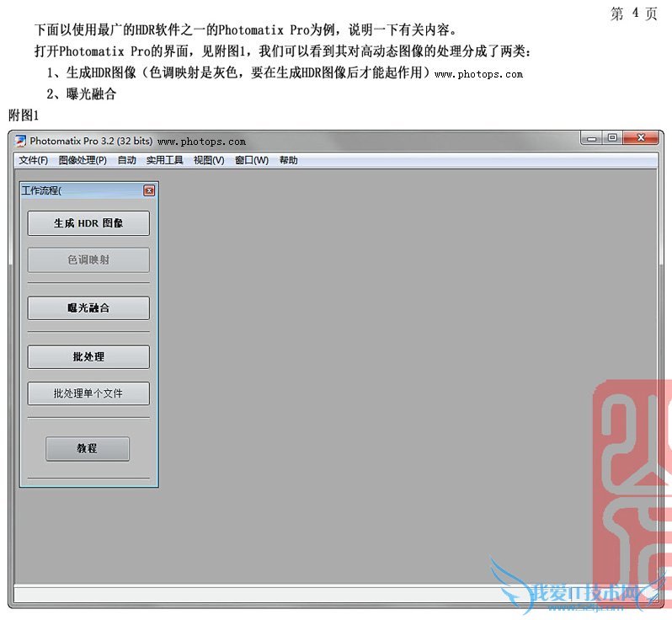672x620 pixels.
Task: Click the 工作流程 panel title
Action: pyautogui.click(x=41, y=191)
